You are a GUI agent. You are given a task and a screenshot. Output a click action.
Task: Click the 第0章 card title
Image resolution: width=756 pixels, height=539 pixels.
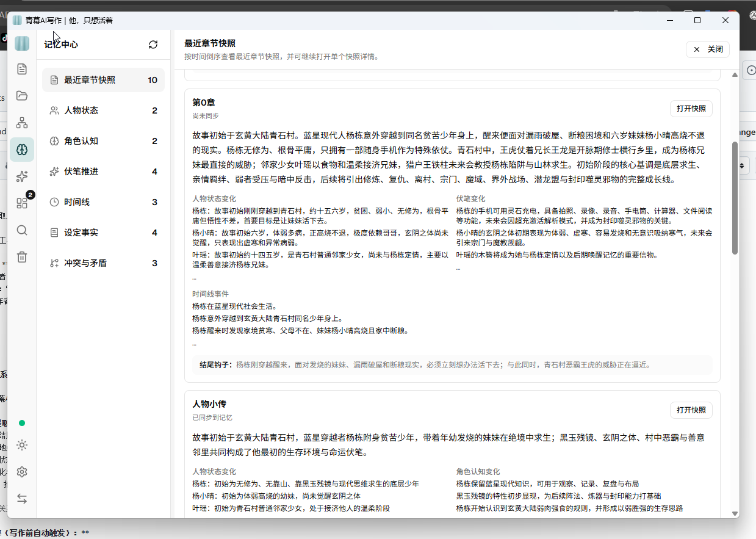click(x=204, y=103)
